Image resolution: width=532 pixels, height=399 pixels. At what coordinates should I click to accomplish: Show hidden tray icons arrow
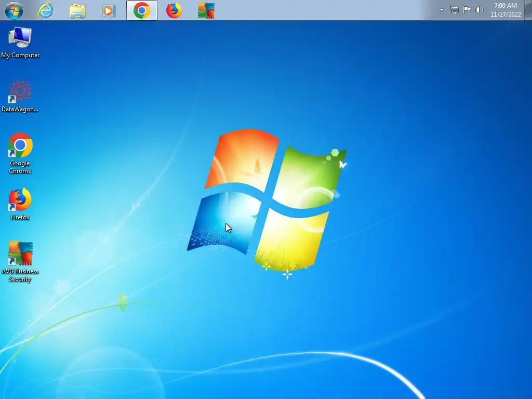tap(442, 10)
